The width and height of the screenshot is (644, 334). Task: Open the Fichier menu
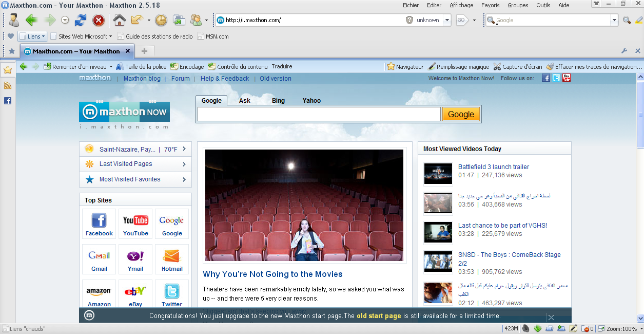point(411,5)
